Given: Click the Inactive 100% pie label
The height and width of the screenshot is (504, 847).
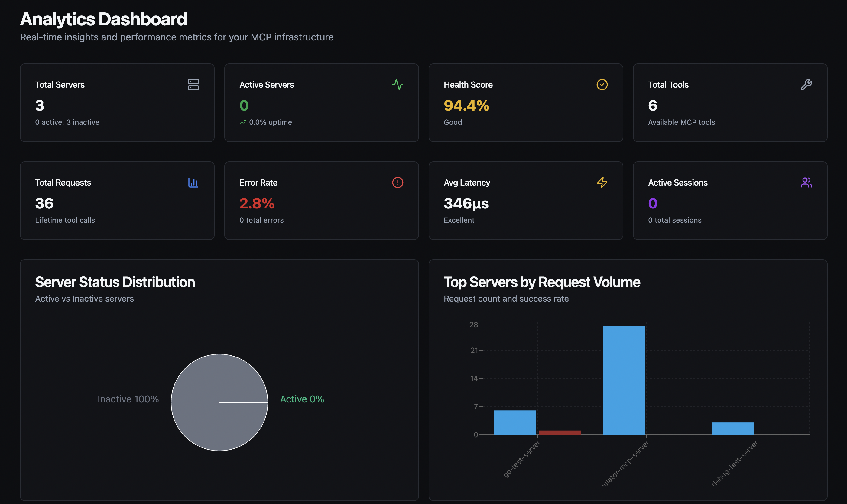Looking at the screenshot, I should click(128, 399).
